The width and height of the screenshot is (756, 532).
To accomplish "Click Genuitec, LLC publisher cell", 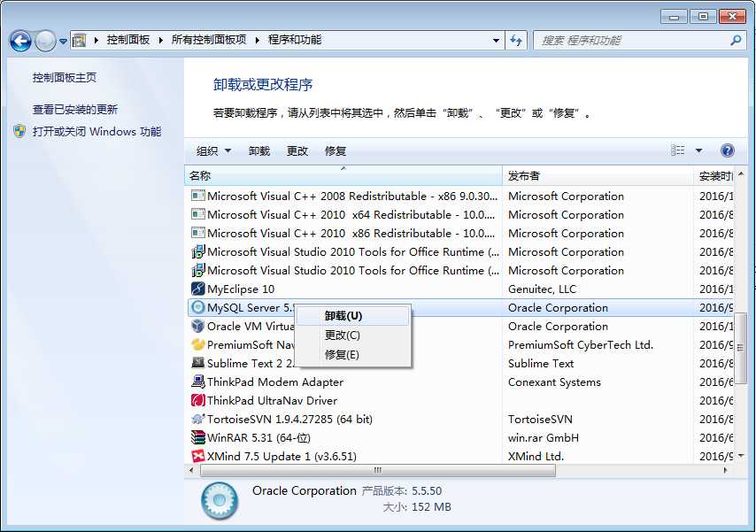I will (543, 289).
